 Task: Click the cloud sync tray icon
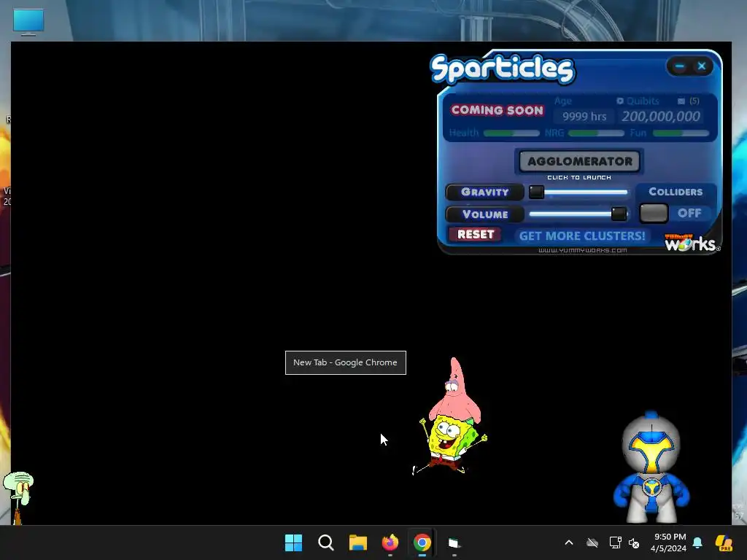592,542
